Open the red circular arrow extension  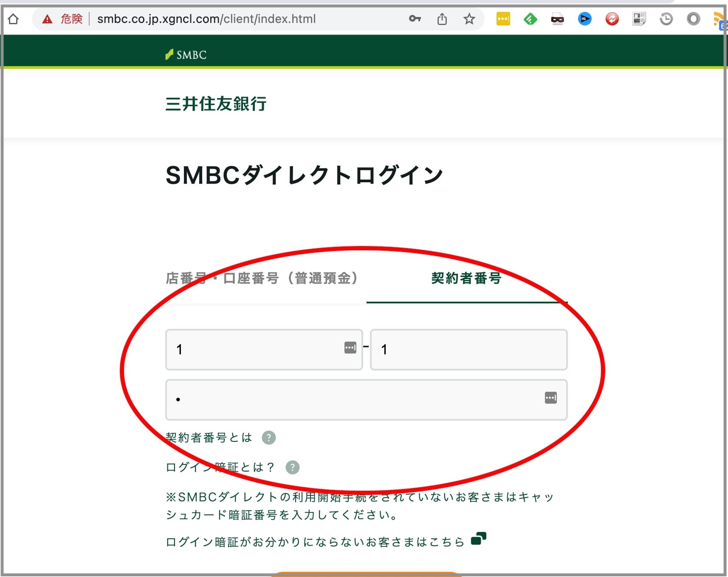point(612,19)
